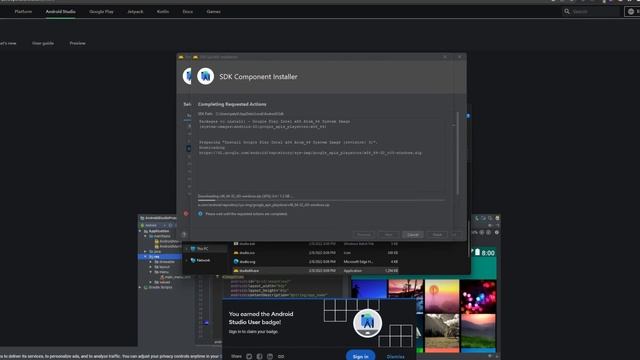Screen dimensions: 640x360
Task: Click the disabled Previous button in installer
Action: click(x=364, y=235)
